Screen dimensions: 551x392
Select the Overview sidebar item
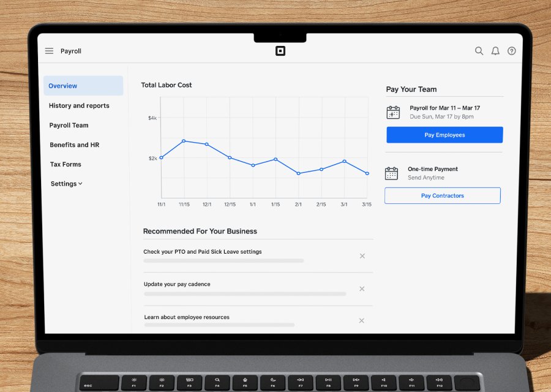point(83,86)
